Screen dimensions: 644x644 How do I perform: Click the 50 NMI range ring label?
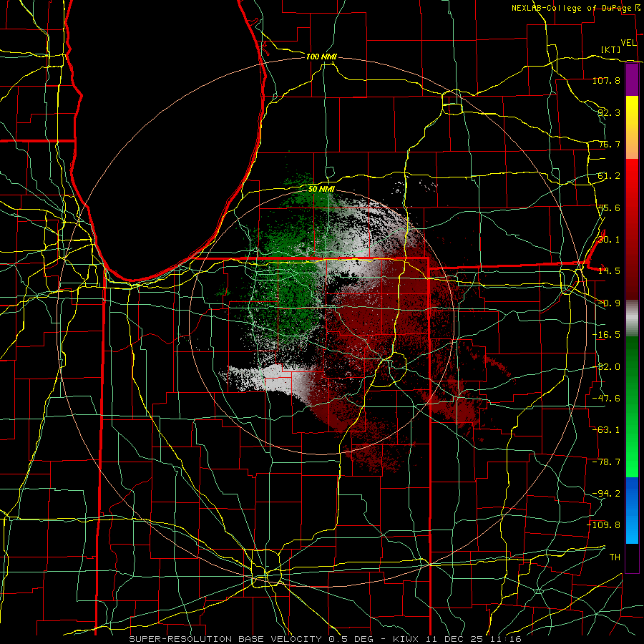[x=321, y=189]
